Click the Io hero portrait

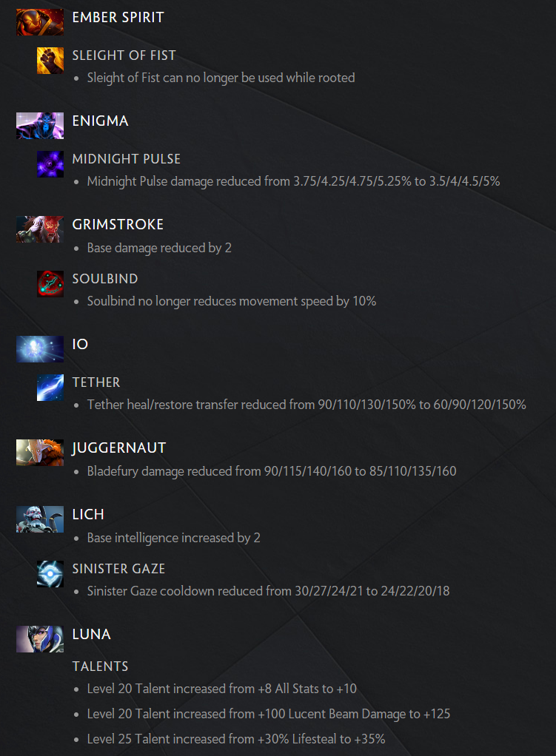(x=40, y=349)
